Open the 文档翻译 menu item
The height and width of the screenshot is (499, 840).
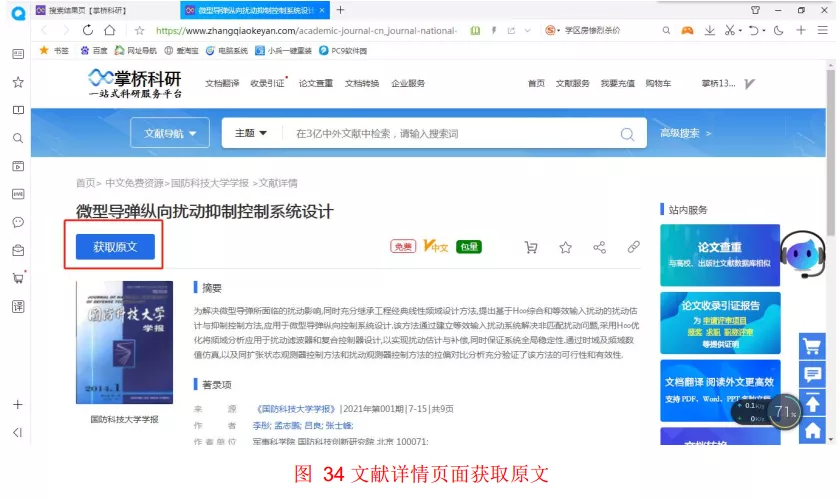click(222, 83)
